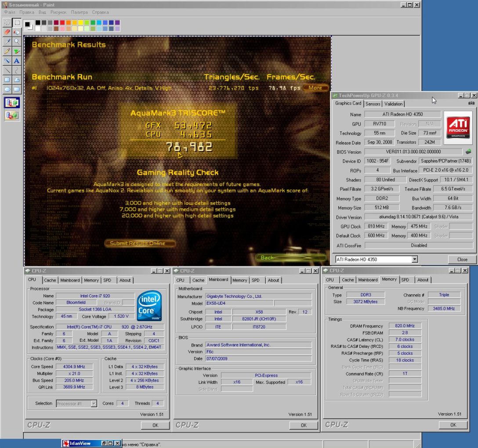478x448 pixels.
Task: Open the graphics card selection dropdown in GPU-Z
Action: (415, 259)
